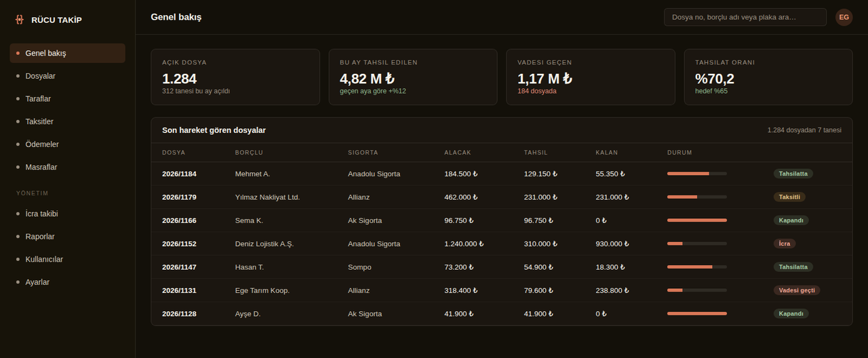Click the Rücu Takip logo icon

click(19, 20)
